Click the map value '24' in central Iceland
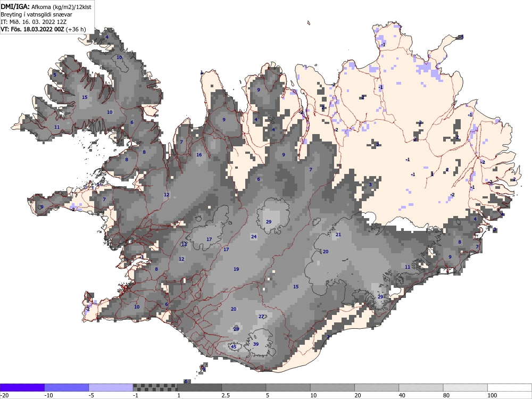The width and height of the screenshot is (532, 399). [254, 237]
